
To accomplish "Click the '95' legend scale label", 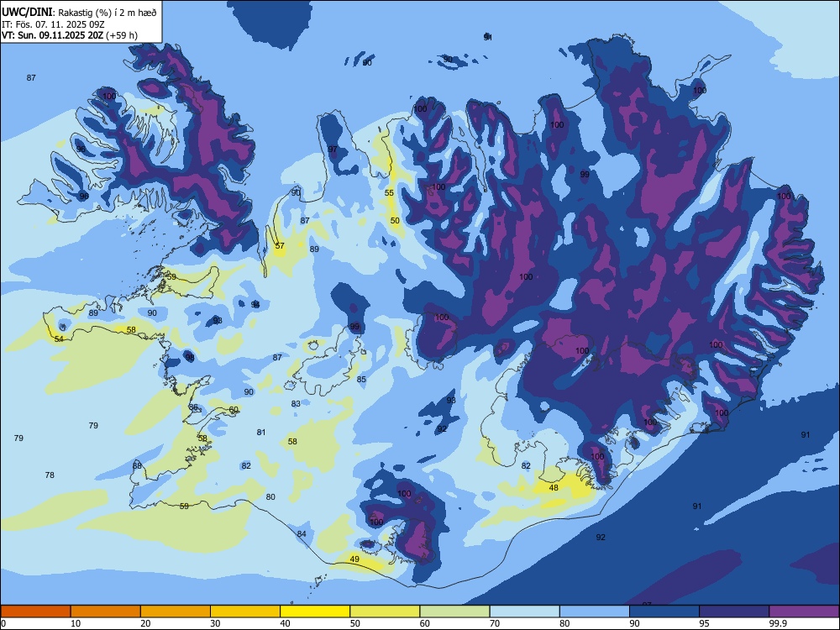I will 704,623.
